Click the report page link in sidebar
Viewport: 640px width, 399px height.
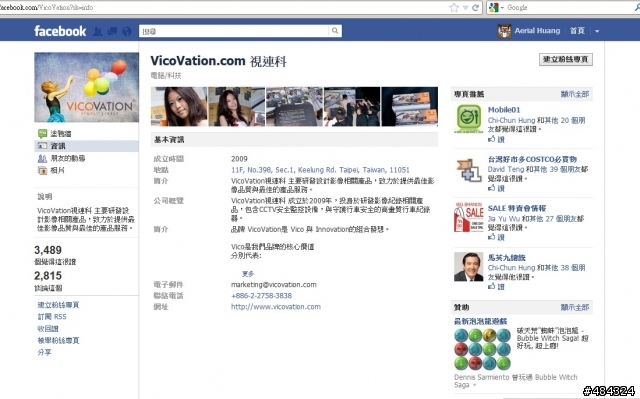click(x=58, y=340)
